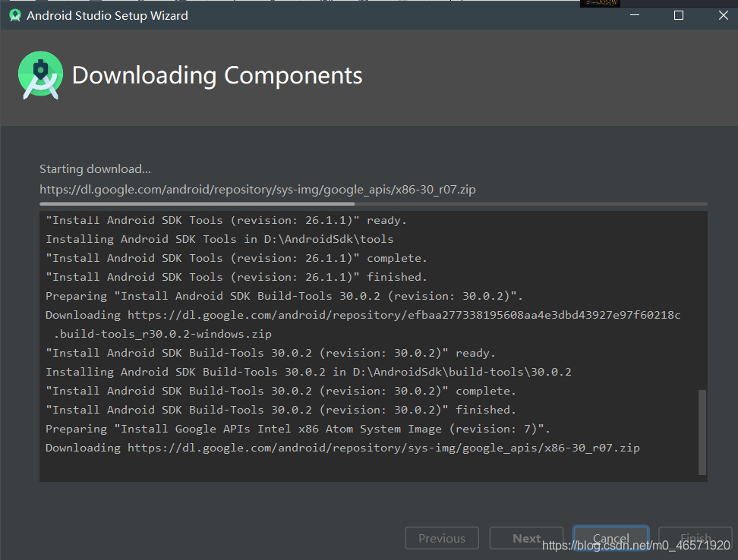The image size is (738, 560).
Task: Close the Android Studio Setup Wizard
Action: tap(724, 15)
